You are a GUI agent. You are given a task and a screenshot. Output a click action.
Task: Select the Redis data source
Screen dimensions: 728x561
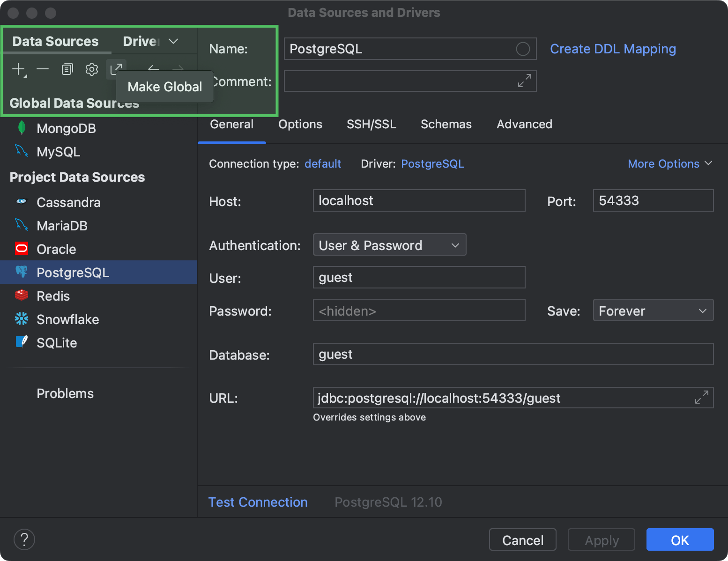click(x=53, y=295)
